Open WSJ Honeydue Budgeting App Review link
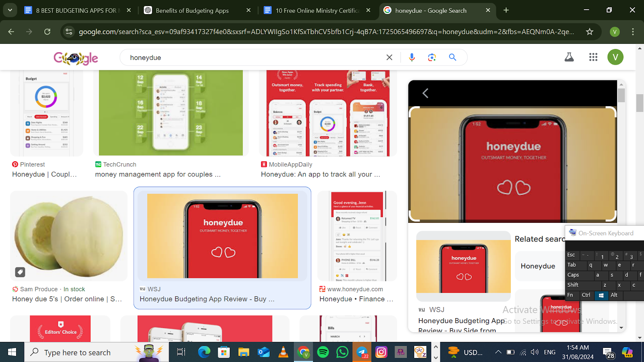Screen dimensions: 644x362 coord(207,299)
